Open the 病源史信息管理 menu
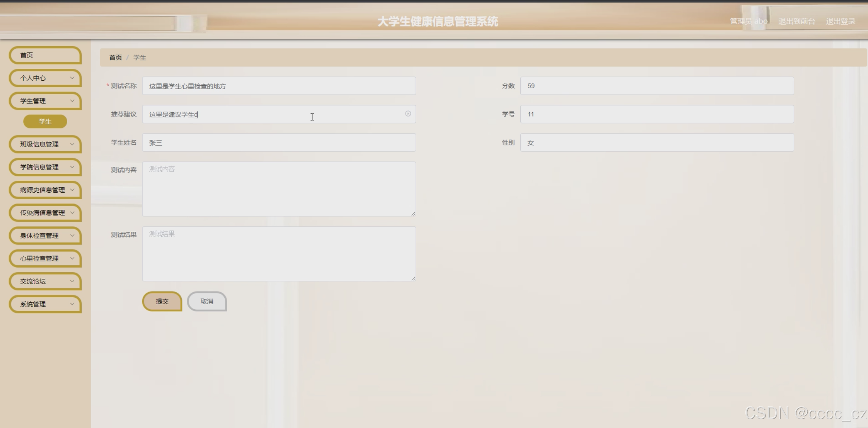The width and height of the screenshot is (868, 428). click(x=45, y=190)
